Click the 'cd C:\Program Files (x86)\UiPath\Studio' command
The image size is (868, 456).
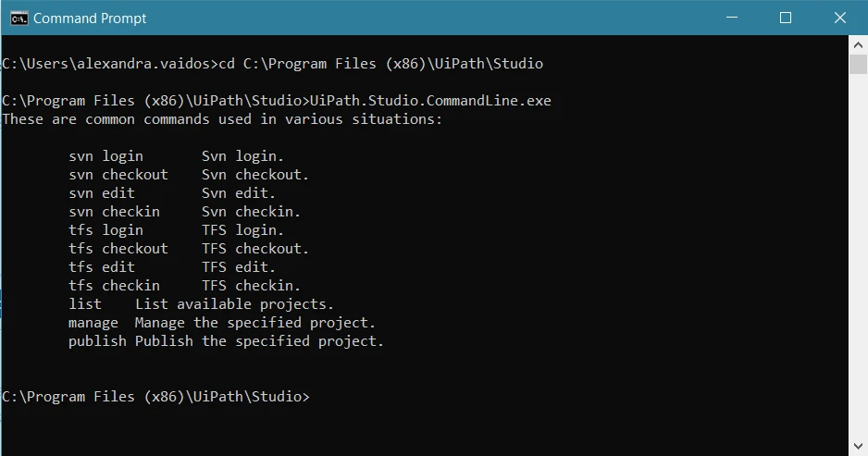pyautogui.click(x=381, y=64)
